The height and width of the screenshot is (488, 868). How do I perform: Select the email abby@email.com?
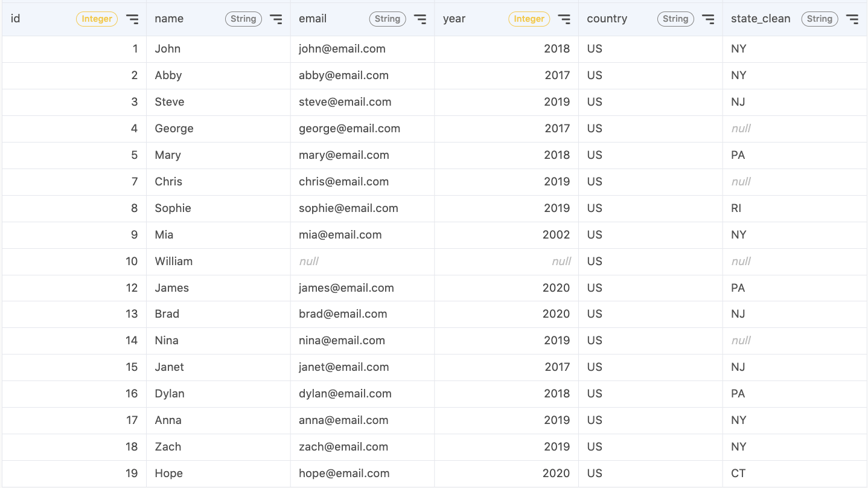343,75
